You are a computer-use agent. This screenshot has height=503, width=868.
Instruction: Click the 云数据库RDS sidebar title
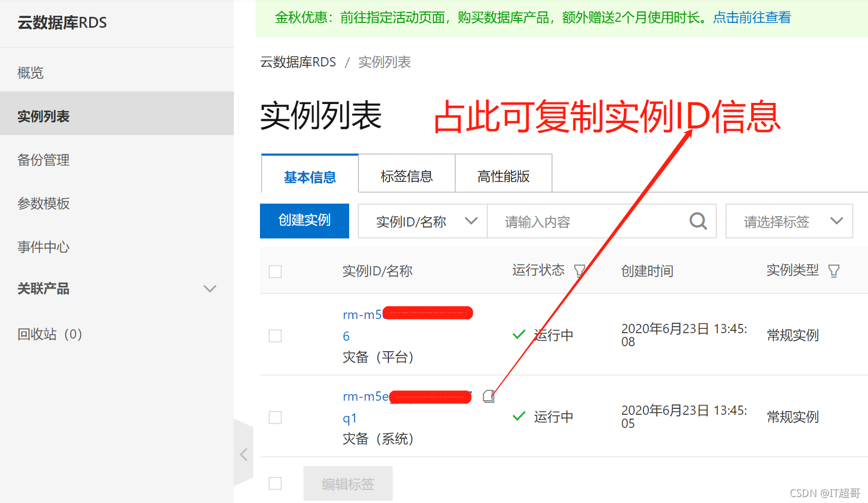click(62, 23)
